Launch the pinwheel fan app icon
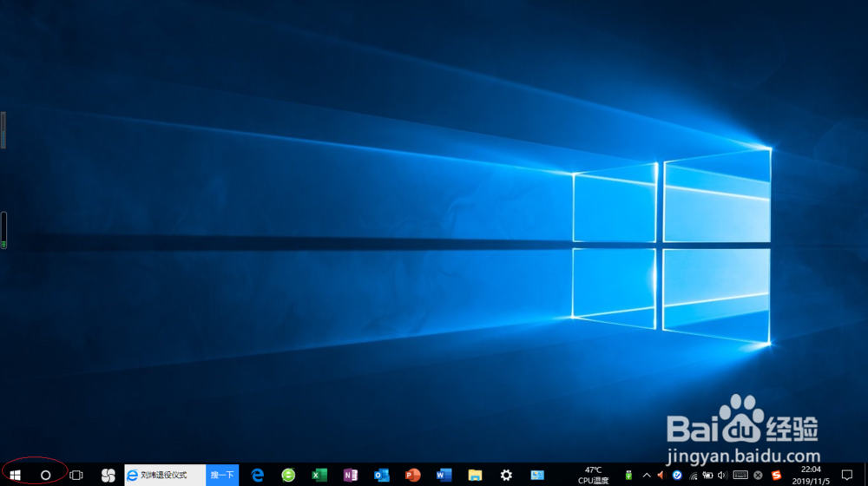The height and width of the screenshot is (486, 868). (108, 475)
